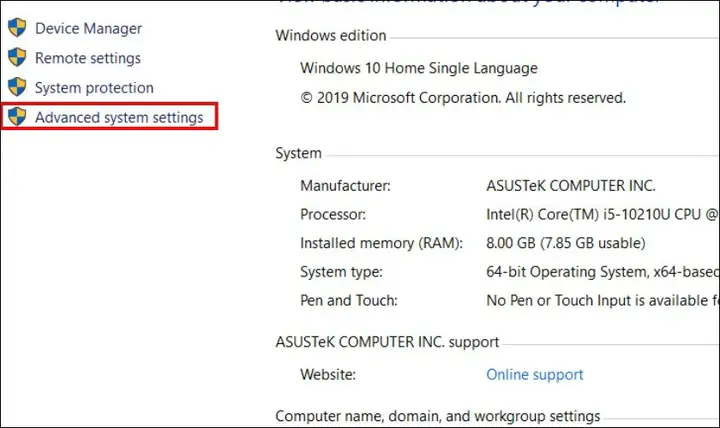The height and width of the screenshot is (428, 720).
Task: Click the ASUSTeK COMPUTER INC. support heading
Action: point(387,342)
